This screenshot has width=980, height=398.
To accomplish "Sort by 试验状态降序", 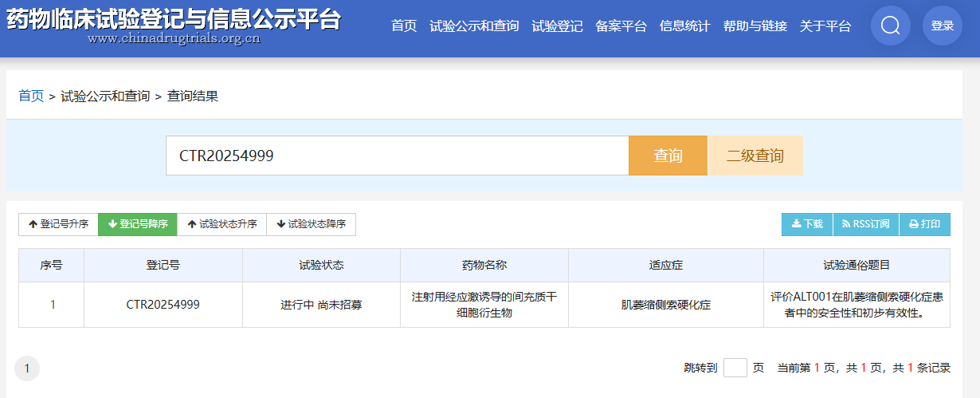I will (x=311, y=224).
